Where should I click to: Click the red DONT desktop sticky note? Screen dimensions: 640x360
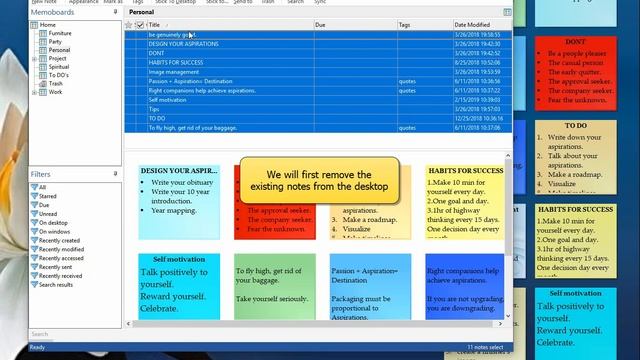click(576, 73)
